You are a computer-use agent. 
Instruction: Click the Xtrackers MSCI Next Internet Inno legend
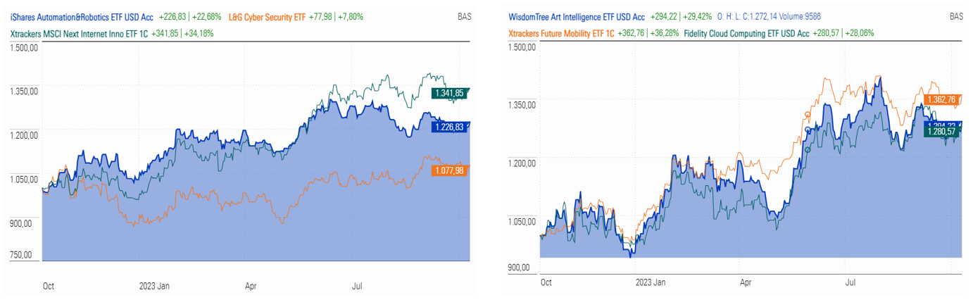pos(77,32)
